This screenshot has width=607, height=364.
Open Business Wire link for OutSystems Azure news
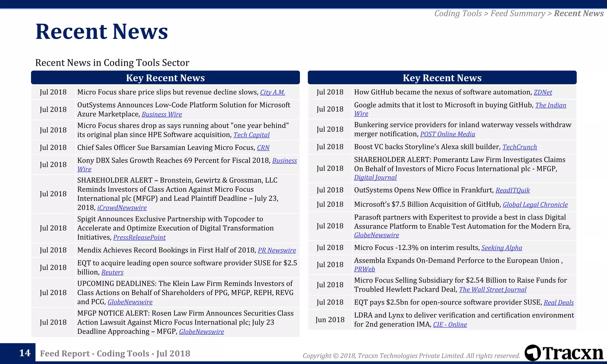pyautogui.click(x=162, y=114)
